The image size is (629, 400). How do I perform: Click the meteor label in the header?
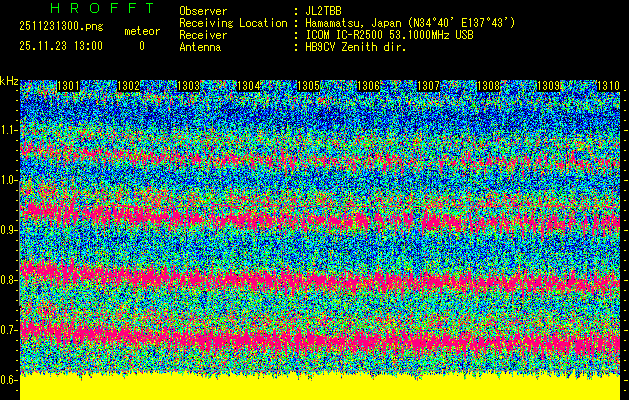pos(141,31)
